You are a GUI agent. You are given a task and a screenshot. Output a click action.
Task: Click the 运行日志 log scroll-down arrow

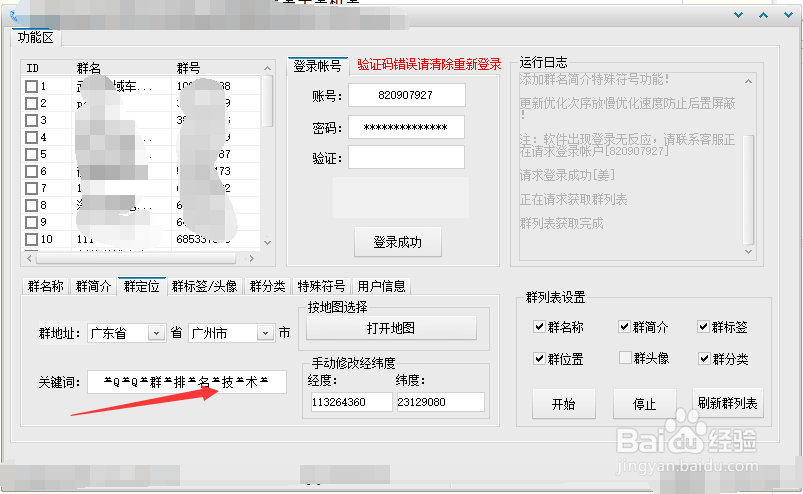click(x=748, y=251)
